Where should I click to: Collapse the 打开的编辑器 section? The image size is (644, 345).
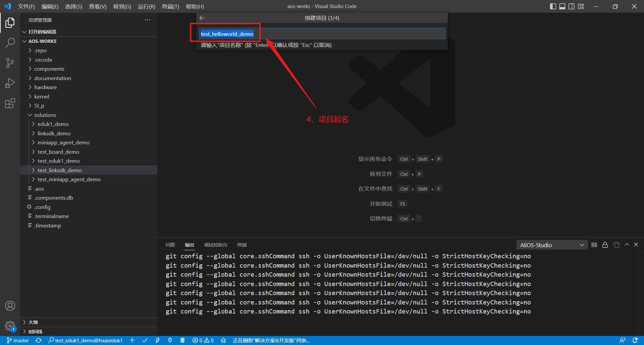point(89,32)
